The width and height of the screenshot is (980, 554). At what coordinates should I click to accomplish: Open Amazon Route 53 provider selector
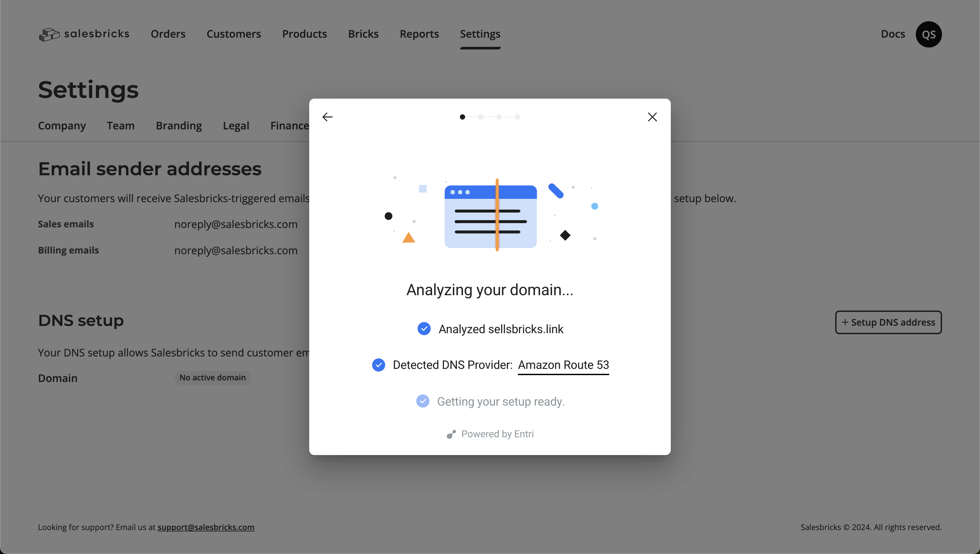563,365
